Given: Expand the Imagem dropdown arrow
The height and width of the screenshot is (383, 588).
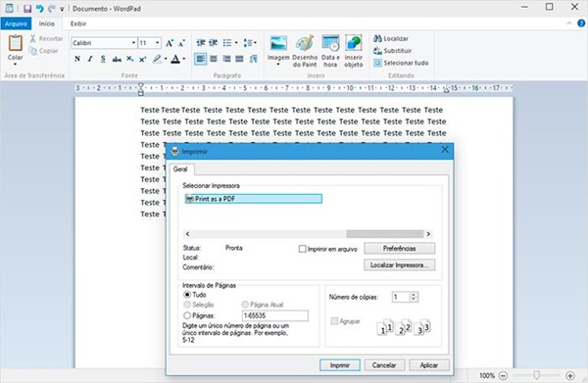Looking at the screenshot, I should click(278, 65).
